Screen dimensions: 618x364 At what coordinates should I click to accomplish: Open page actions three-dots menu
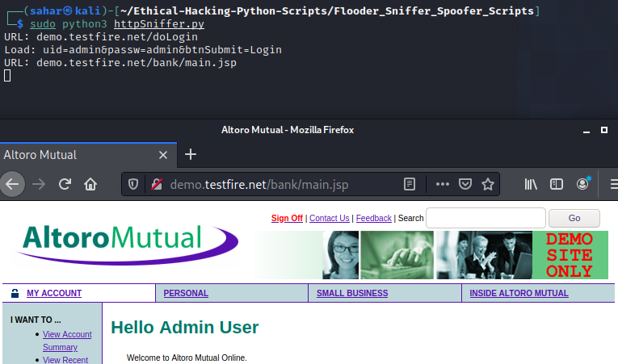tap(442, 184)
